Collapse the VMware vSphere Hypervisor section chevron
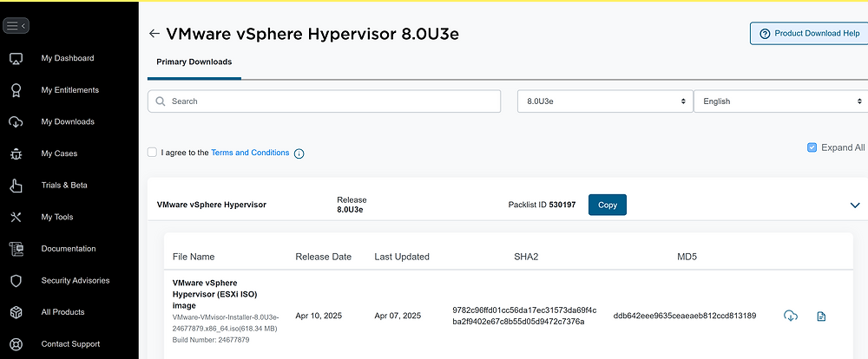Viewport: 868px width, 359px height. pyautogui.click(x=855, y=206)
